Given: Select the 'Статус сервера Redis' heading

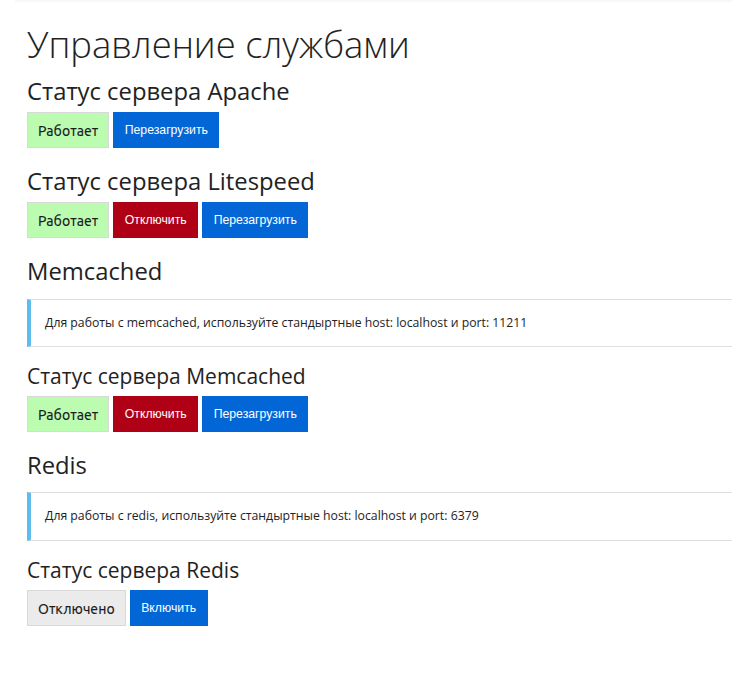Looking at the screenshot, I should 133,570.
